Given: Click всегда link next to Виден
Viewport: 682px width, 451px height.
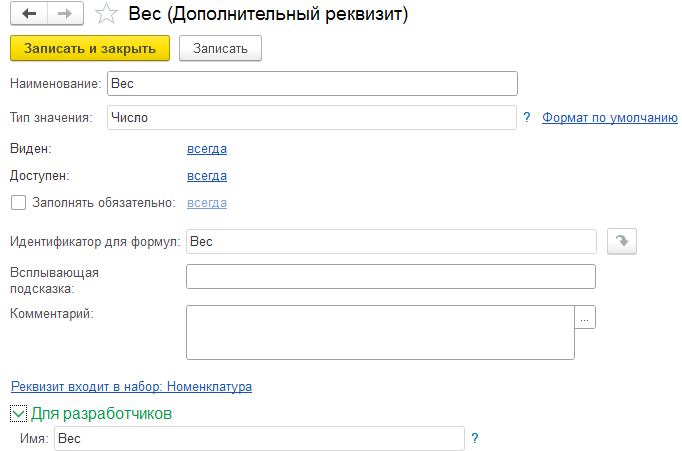Looking at the screenshot, I should pos(207,149).
